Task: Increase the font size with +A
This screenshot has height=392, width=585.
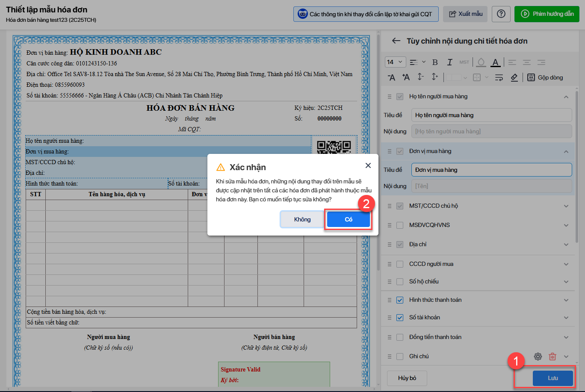Action: pyautogui.click(x=406, y=77)
